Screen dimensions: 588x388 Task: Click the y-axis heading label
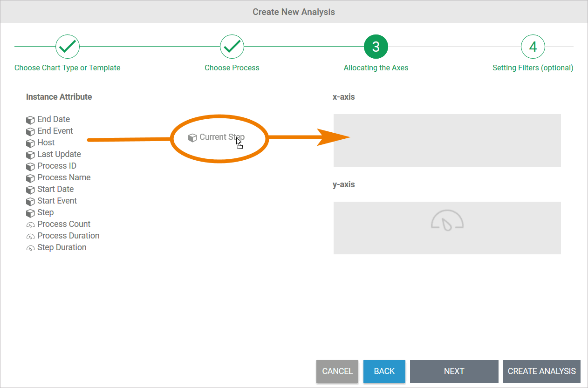click(344, 184)
